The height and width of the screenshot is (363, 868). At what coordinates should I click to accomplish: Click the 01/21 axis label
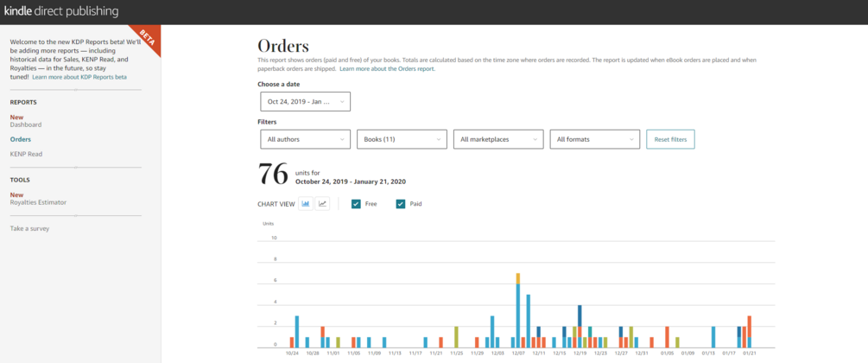(749, 353)
